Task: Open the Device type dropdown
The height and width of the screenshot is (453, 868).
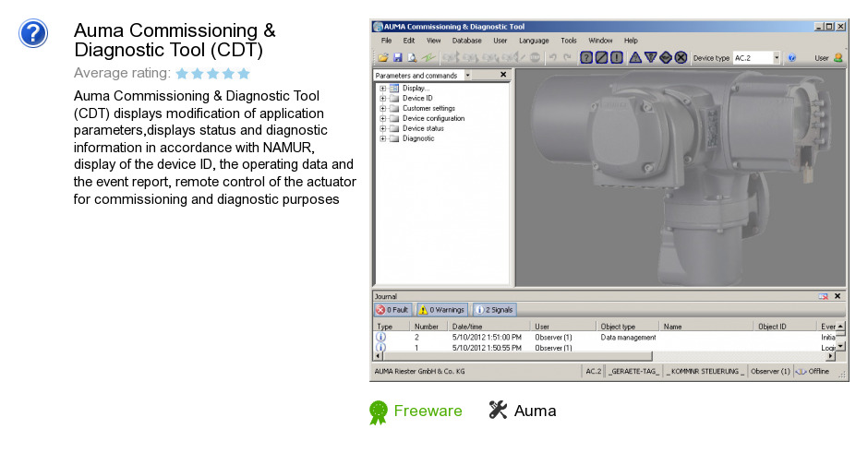Action: coord(776,57)
